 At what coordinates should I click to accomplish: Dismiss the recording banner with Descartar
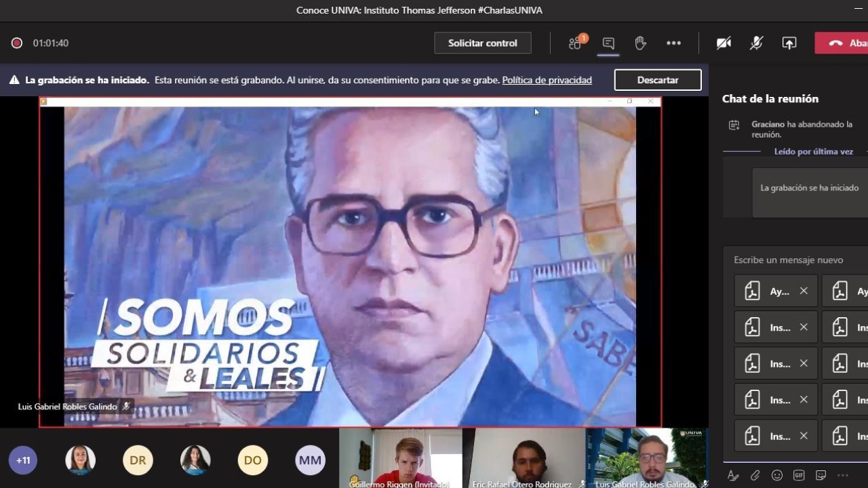658,80
